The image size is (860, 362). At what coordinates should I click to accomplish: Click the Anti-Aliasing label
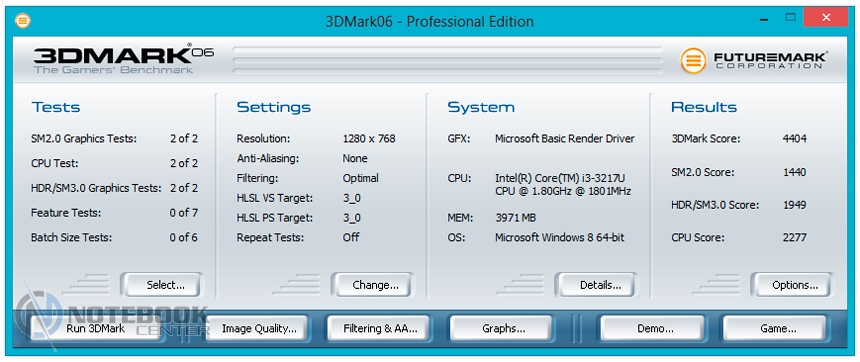coord(268,159)
